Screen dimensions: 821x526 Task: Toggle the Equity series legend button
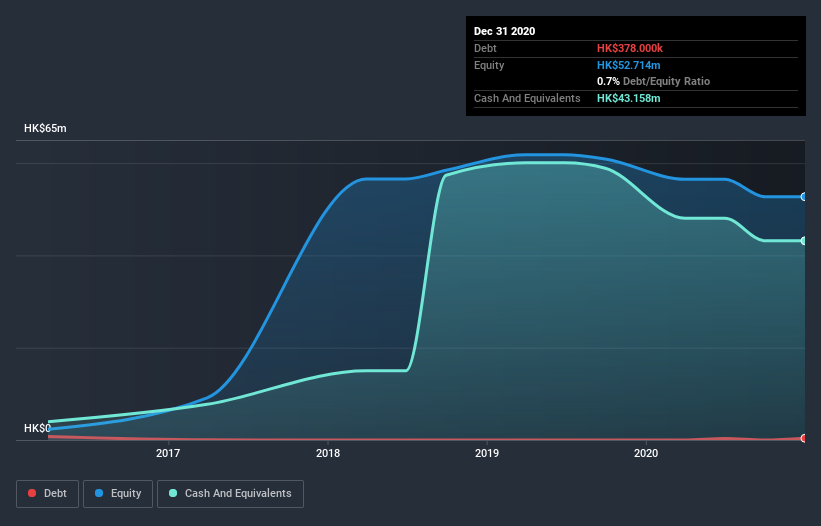[x=118, y=494]
